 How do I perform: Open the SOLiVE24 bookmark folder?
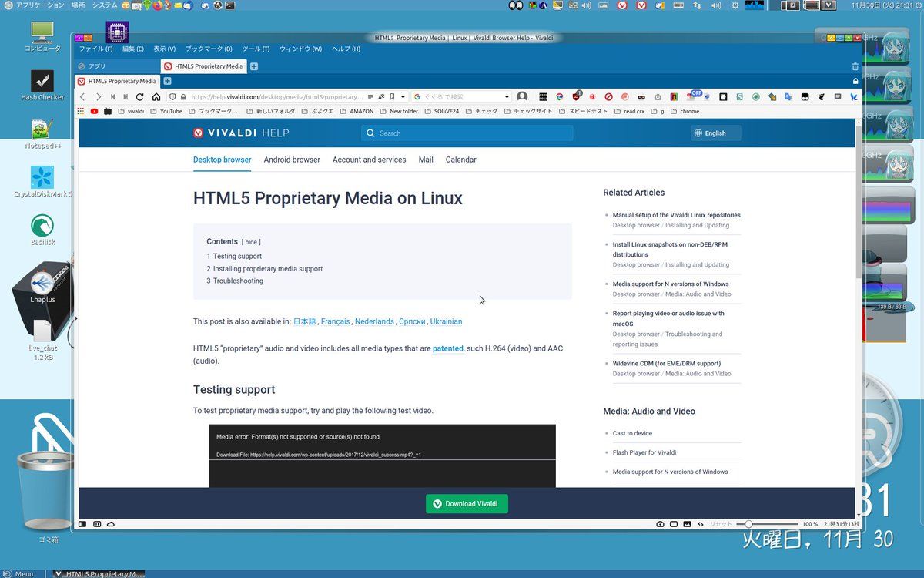coord(440,111)
